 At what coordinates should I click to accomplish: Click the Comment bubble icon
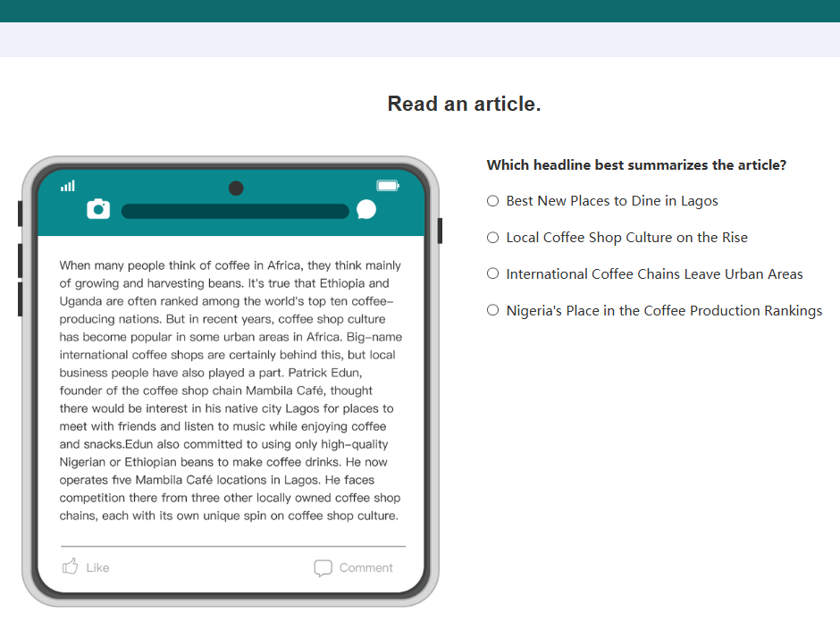tap(323, 567)
